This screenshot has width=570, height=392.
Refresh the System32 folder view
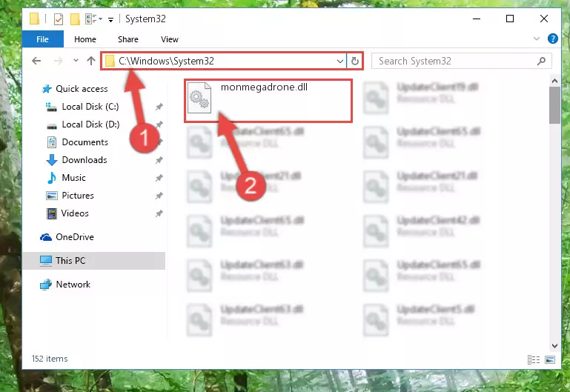[x=355, y=61]
